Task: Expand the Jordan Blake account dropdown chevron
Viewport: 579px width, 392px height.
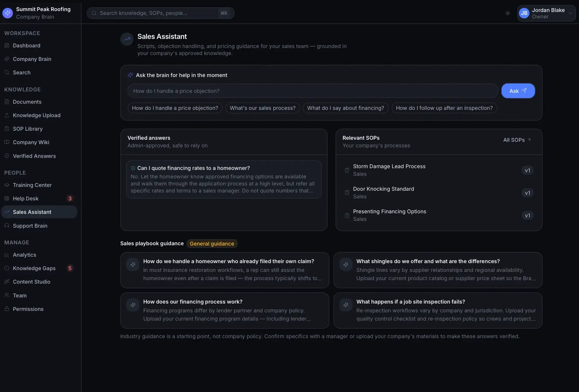Action: 570,13
